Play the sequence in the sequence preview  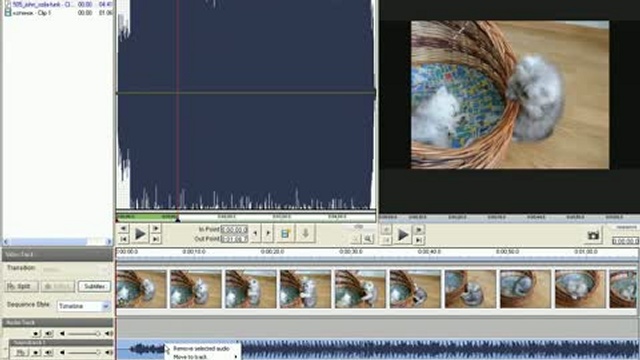(x=403, y=235)
